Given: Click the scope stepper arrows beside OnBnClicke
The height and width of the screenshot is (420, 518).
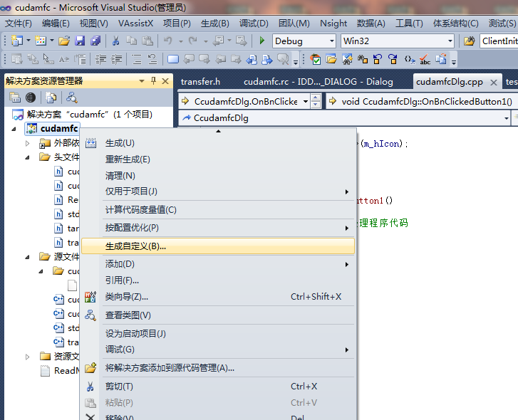Looking at the screenshot, I should 316,101.
